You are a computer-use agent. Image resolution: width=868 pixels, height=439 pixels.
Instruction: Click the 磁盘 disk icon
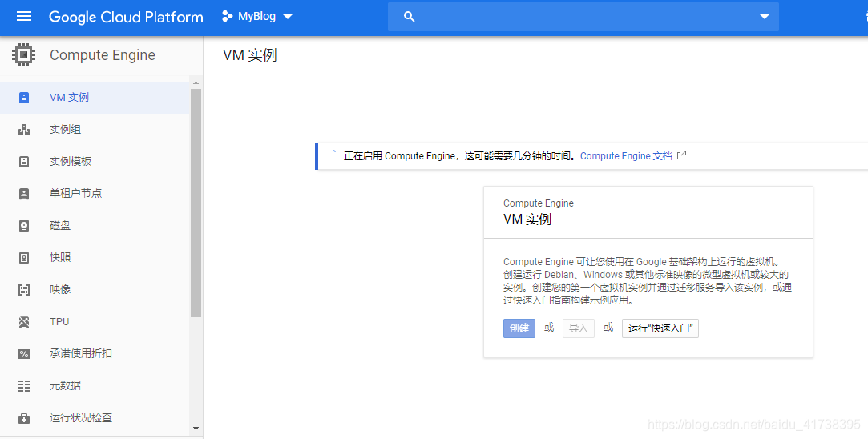(24, 225)
